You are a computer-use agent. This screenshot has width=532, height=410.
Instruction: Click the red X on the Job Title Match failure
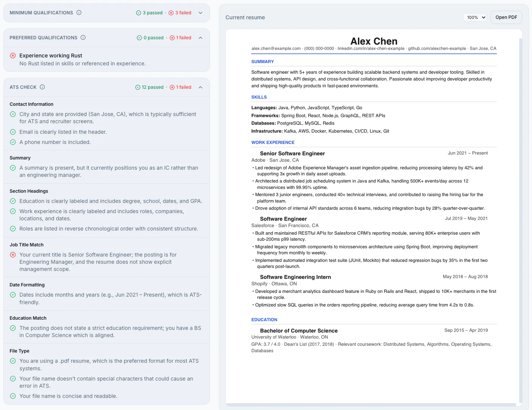coord(12,255)
